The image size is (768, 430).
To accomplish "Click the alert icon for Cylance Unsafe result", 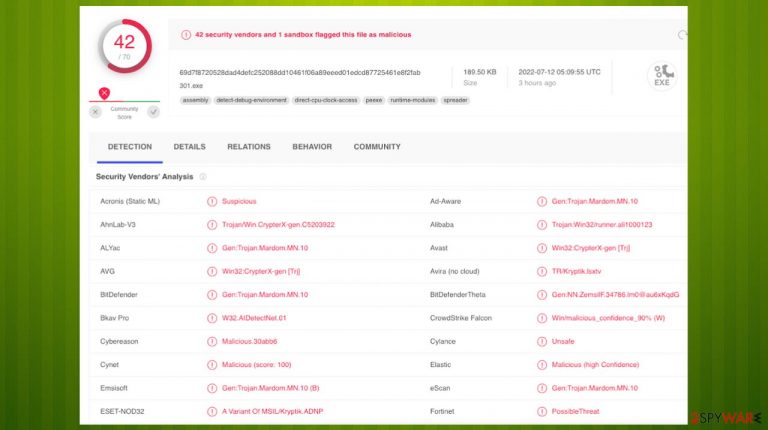I will pos(542,341).
